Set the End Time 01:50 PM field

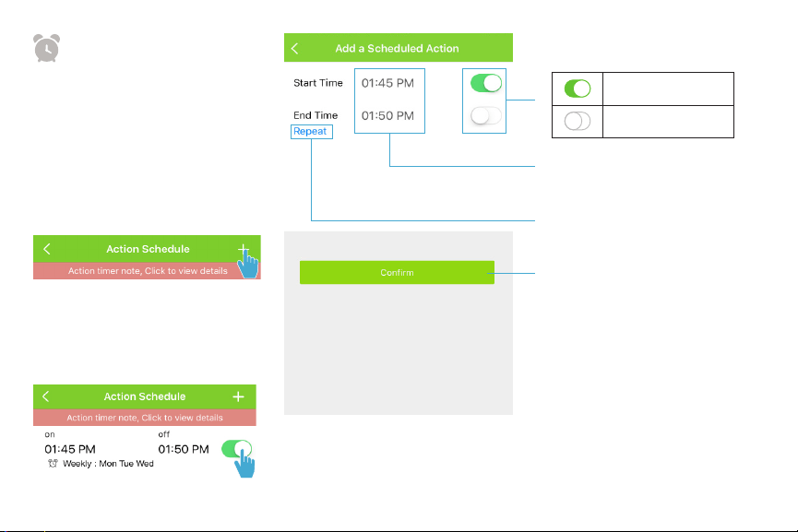[x=387, y=115]
